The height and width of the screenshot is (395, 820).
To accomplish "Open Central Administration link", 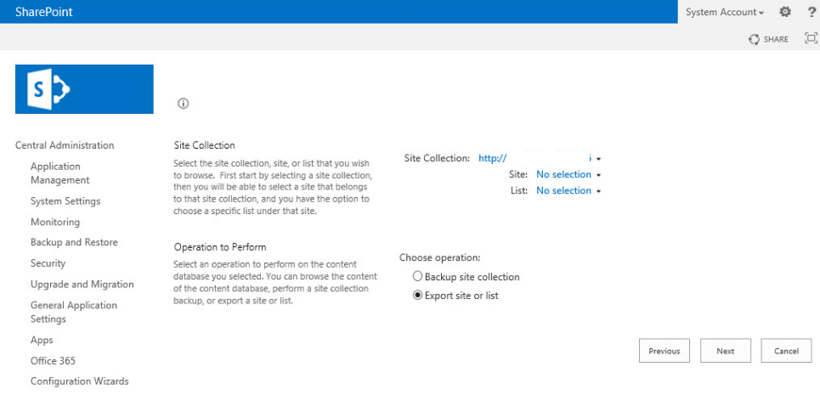I will (64, 145).
